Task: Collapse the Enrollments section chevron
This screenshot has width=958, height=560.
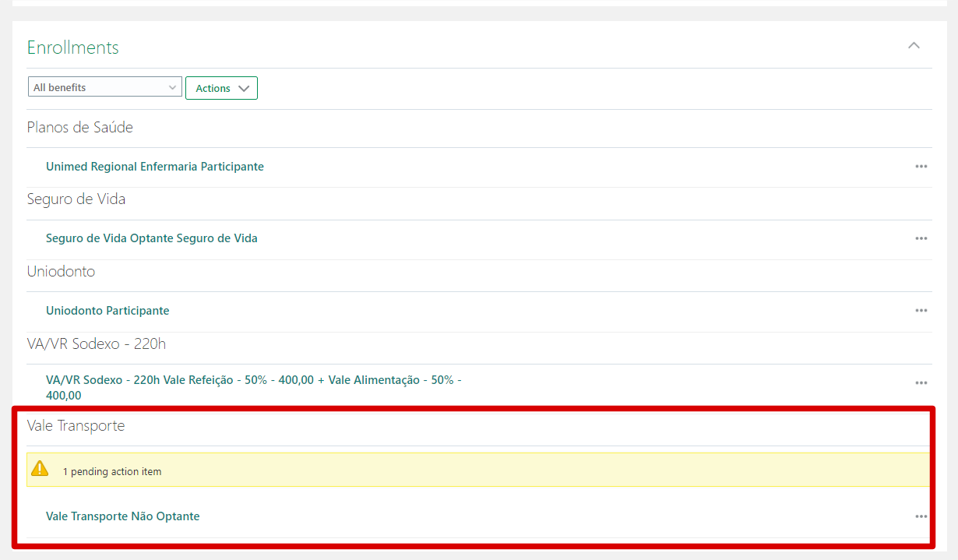Action: tap(914, 46)
